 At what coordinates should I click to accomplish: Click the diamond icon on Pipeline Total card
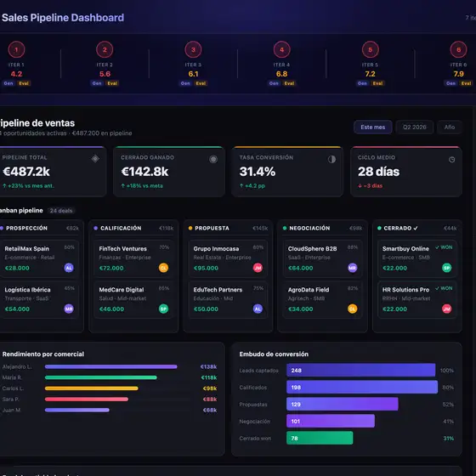point(95,158)
